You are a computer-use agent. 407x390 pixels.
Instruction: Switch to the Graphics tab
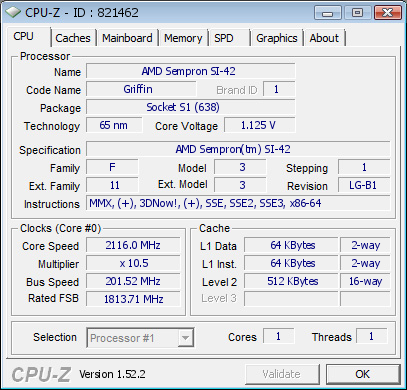277,38
